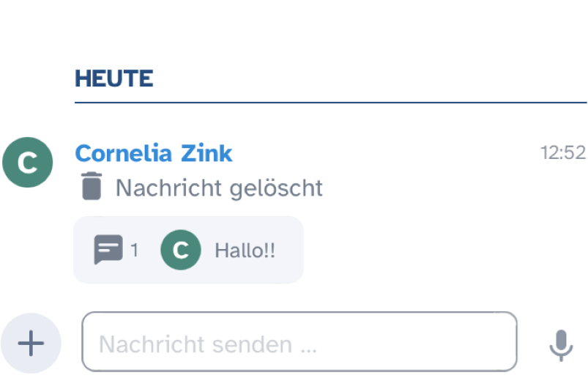Click the 12:52 message timestamp
The height and width of the screenshot is (389, 588).
pyautogui.click(x=563, y=152)
